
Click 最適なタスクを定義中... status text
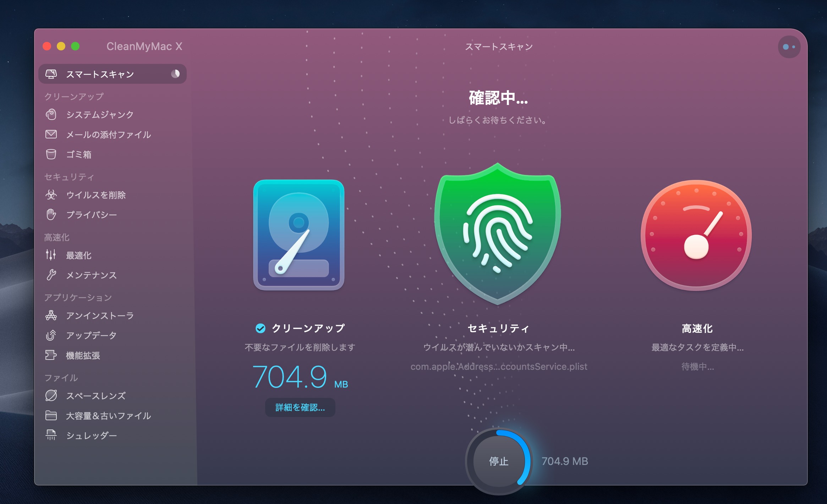coord(697,347)
